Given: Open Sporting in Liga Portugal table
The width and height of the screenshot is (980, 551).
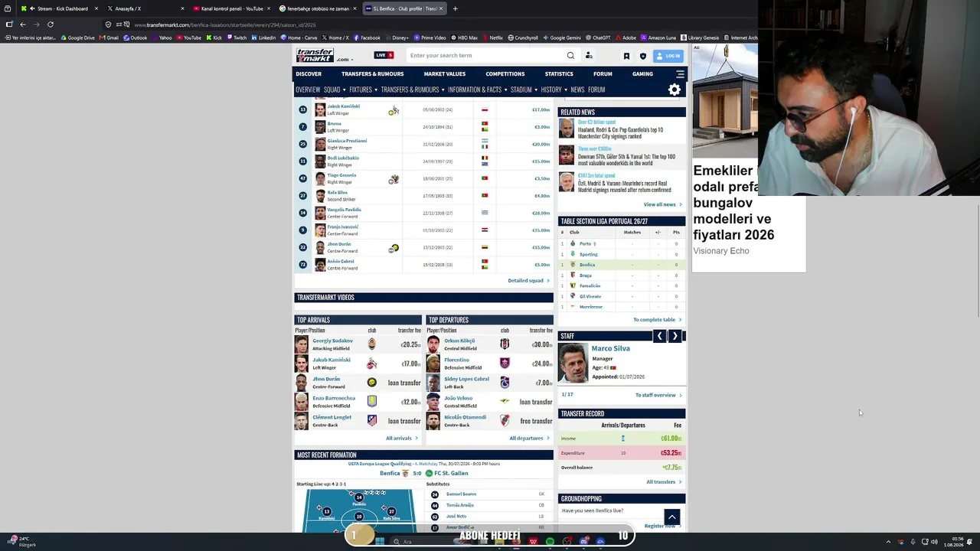Looking at the screenshot, I should (588, 254).
